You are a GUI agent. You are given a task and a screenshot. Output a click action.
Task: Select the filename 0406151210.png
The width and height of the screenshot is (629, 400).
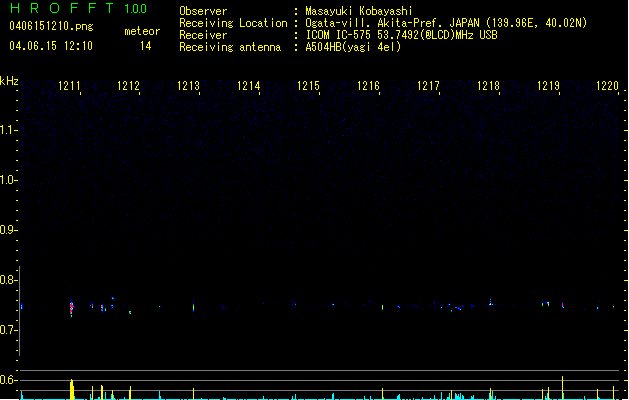[51, 26]
